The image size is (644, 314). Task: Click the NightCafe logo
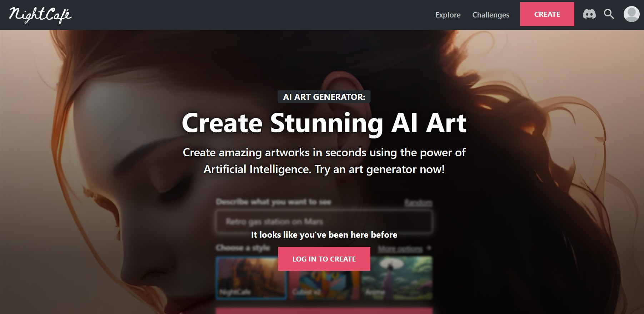tap(40, 15)
